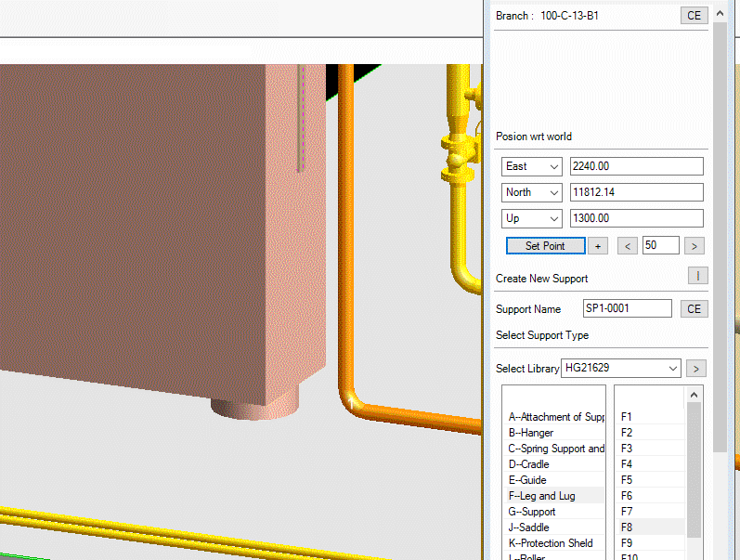
Task: Select F3 in the subtype list
Action: pyautogui.click(x=650, y=449)
